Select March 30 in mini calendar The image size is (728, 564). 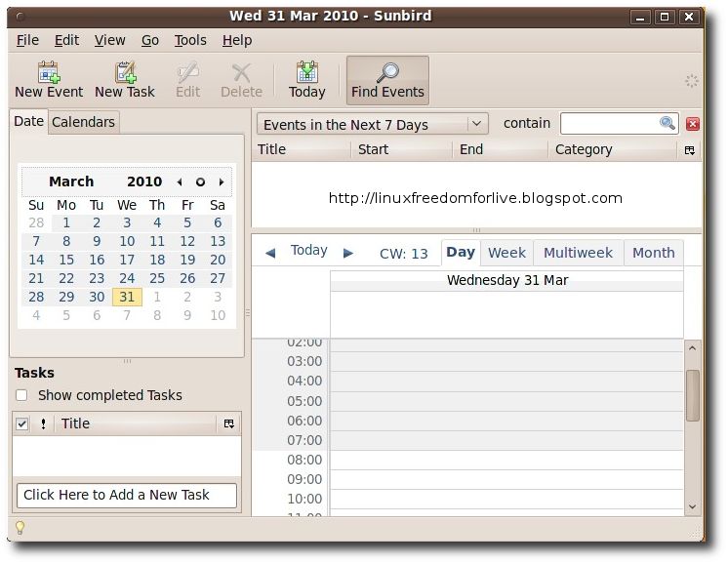click(x=97, y=297)
